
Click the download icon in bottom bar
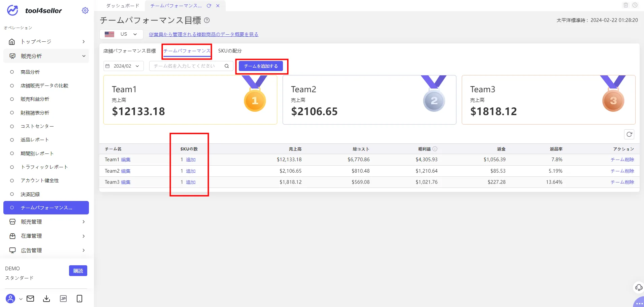(x=46, y=299)
